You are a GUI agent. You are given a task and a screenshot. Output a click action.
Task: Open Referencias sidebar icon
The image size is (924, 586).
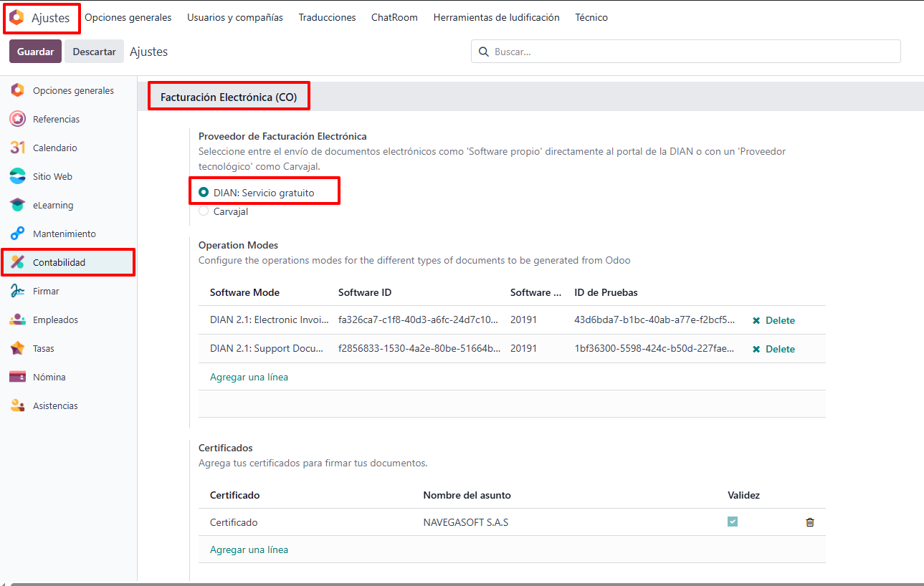click(17, 119)
